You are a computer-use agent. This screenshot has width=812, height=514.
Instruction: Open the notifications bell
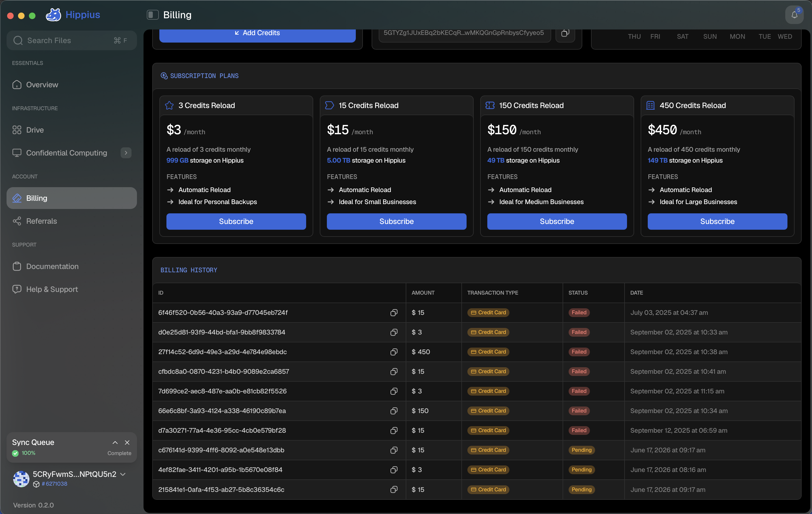794,15
